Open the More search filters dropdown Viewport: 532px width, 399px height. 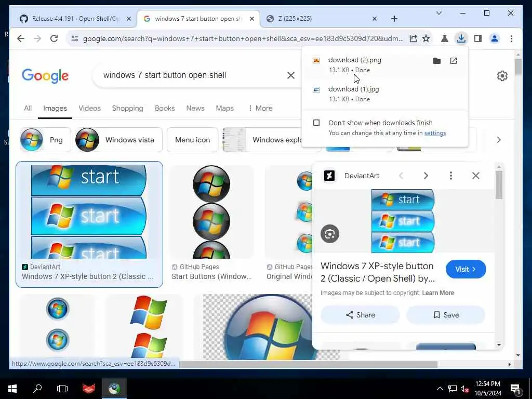click(x=260, y=108)
